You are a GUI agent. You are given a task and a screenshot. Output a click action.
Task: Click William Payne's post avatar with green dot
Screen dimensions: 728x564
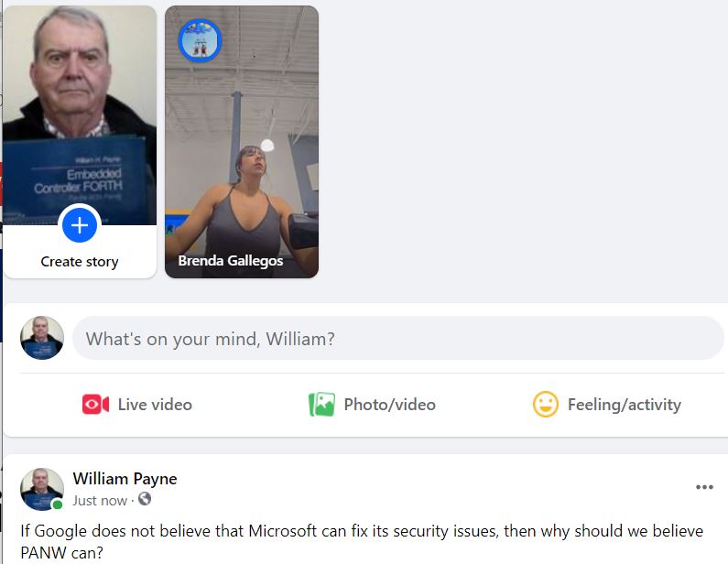(42, 489)
